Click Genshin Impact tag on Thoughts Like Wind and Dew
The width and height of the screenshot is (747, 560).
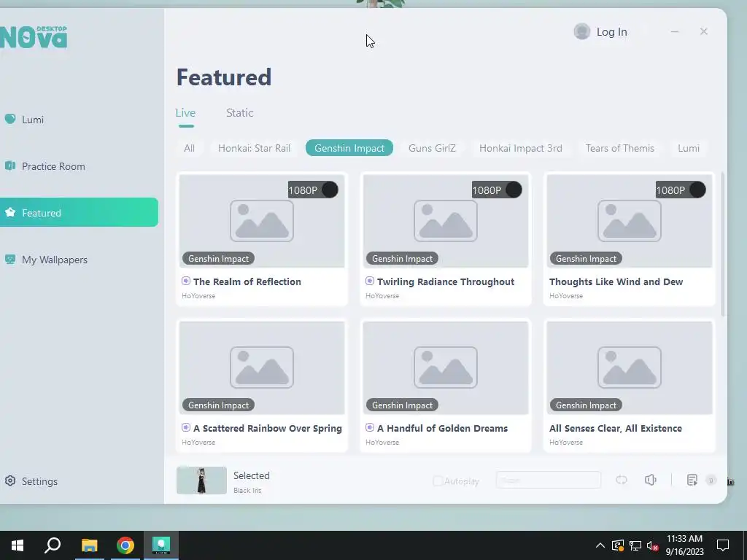pos(586,259)
